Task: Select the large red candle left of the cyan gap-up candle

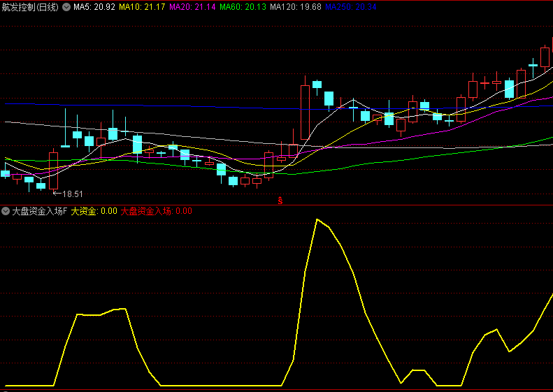Action: tap(305, 112)
